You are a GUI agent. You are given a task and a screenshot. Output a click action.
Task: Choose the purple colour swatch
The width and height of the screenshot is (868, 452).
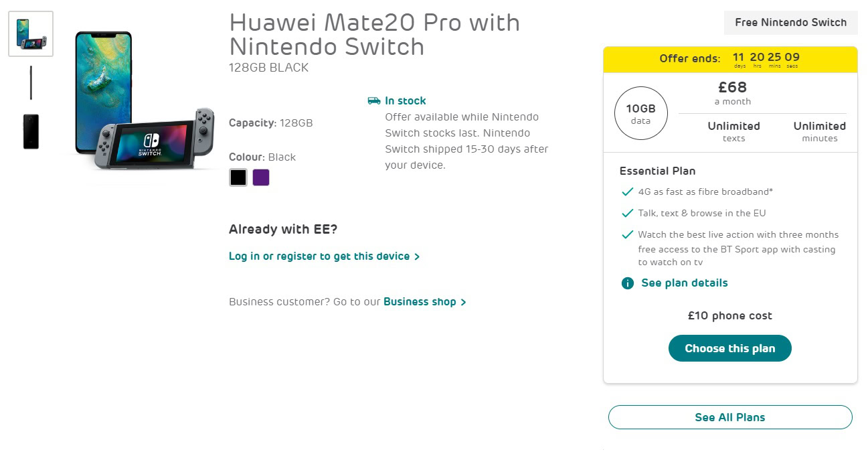coord(261,177)
